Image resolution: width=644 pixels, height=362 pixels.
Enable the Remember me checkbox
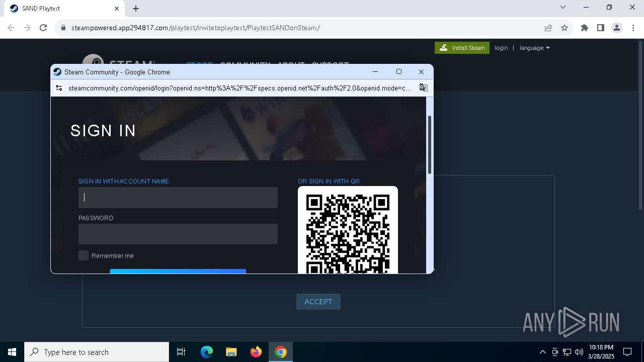(84, 255)
